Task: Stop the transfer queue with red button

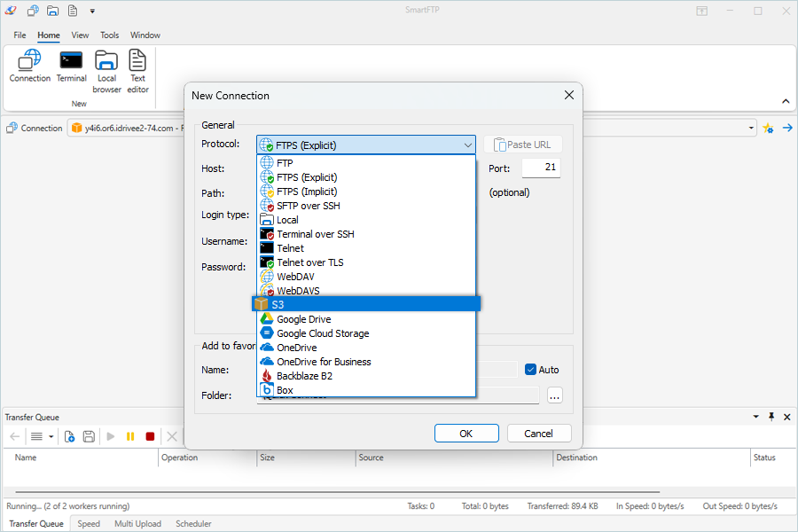Action: (150, 436)
